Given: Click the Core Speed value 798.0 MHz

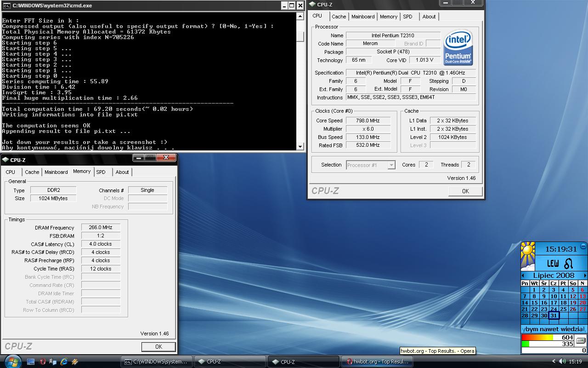Looking at the screenshot, I should [x=368, y=121].
